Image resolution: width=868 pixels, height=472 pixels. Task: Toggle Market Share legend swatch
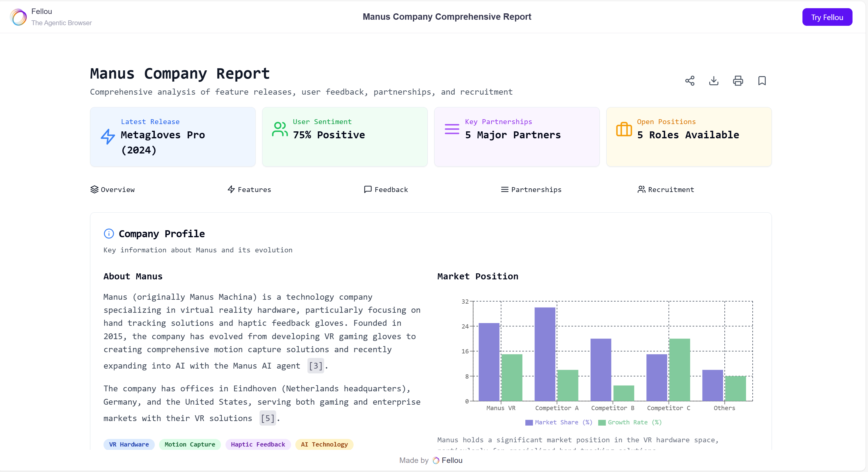pos(529,423)
